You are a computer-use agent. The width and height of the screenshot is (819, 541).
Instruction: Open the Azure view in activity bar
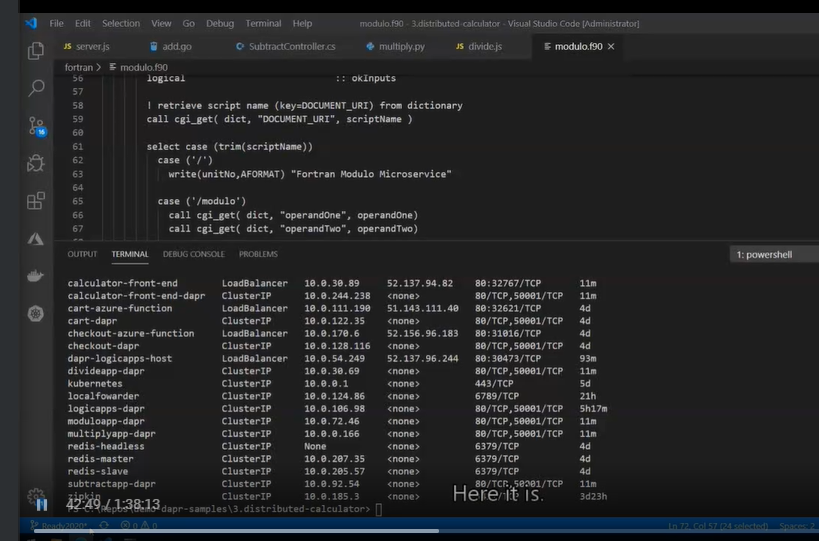point(36,239)
